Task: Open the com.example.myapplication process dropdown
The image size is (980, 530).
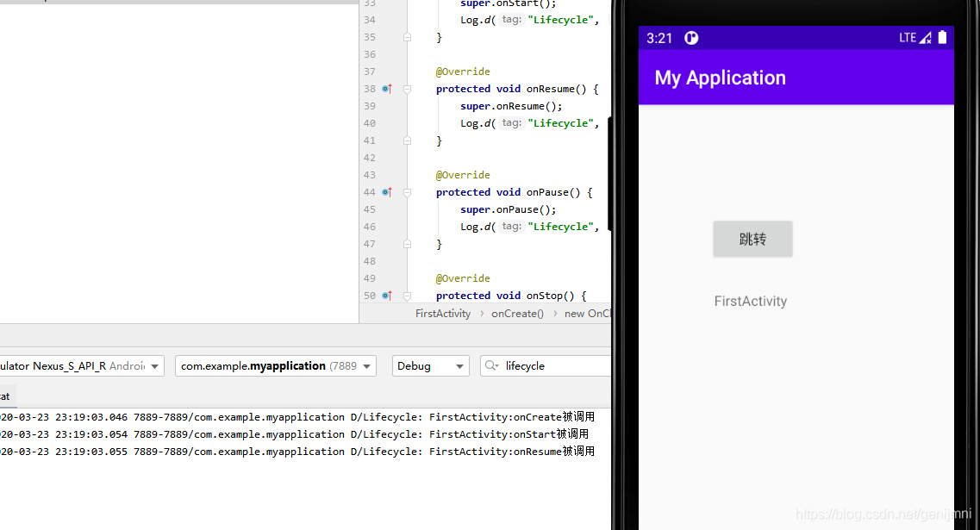Action: (x=276, y=365)
